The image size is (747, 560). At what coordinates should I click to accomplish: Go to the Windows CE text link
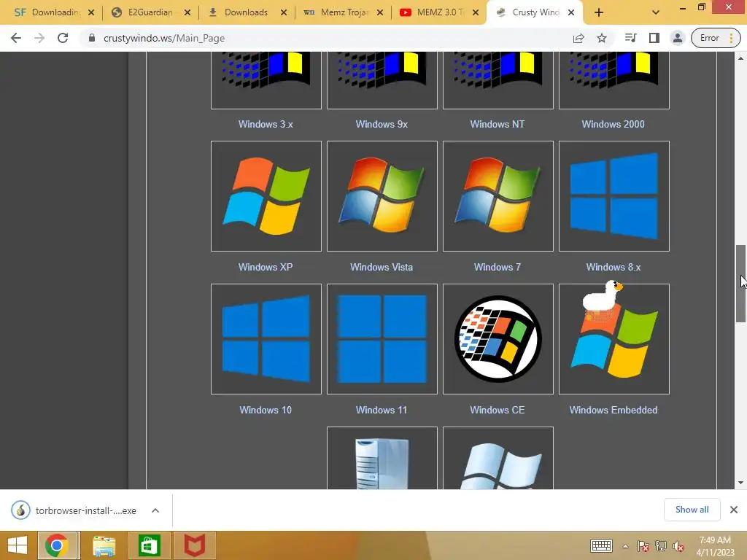point(498,410)
